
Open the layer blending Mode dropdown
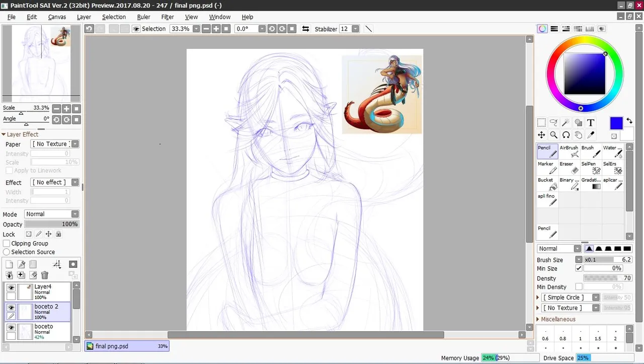click(75, 214)
